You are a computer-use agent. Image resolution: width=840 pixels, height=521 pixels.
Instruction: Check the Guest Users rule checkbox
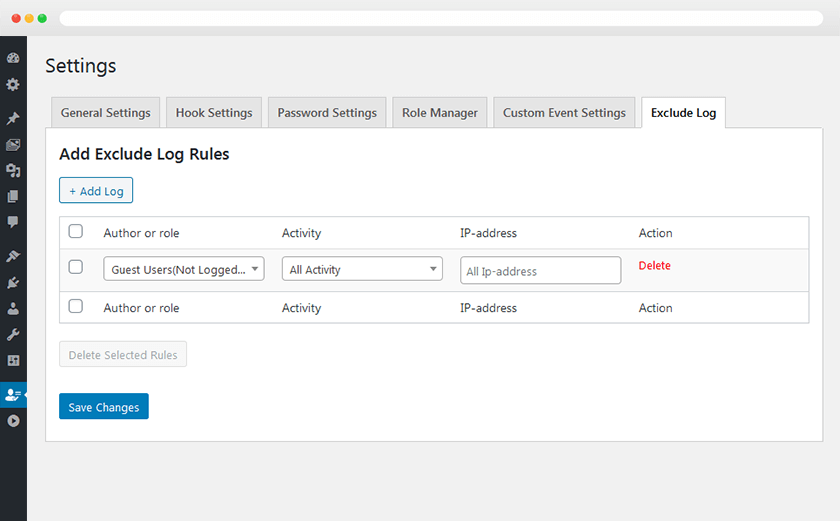[76, 267]
